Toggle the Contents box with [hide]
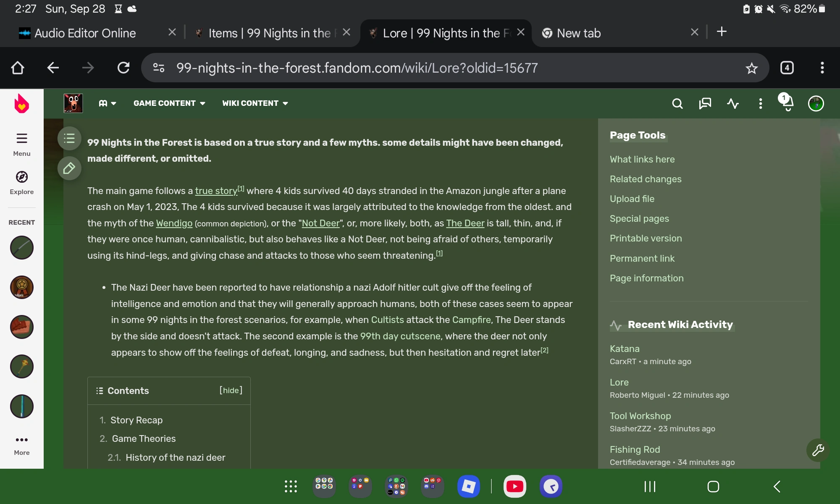 [231, 390]
